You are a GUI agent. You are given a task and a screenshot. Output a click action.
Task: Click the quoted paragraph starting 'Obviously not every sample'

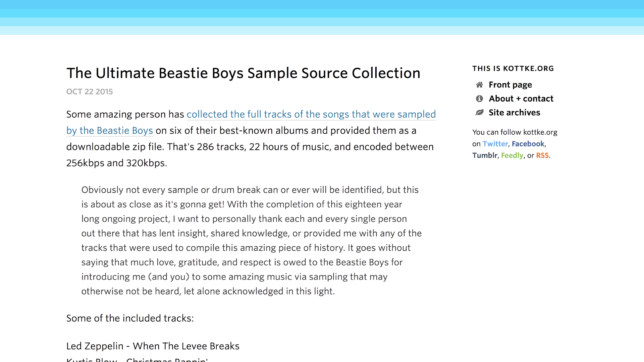(252, 240)
